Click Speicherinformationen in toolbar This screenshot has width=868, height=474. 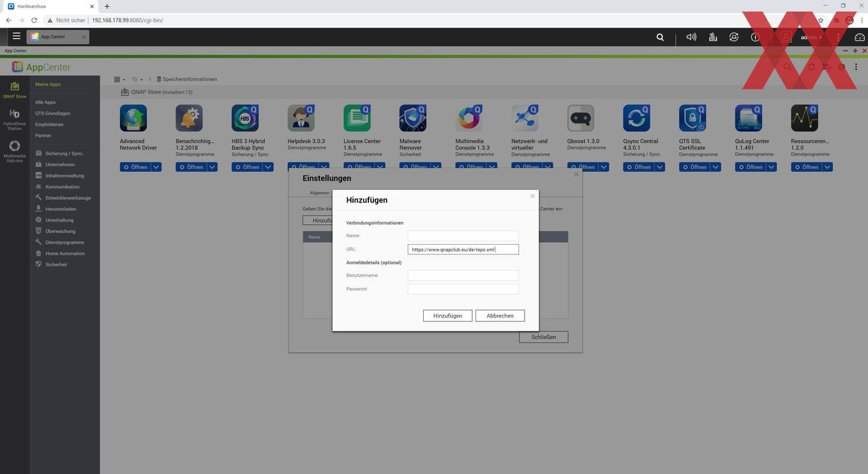coord(187,79)
